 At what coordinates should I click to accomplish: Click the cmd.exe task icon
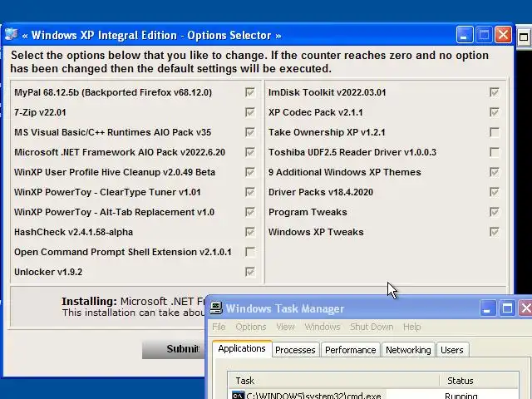tap(239, 396)
